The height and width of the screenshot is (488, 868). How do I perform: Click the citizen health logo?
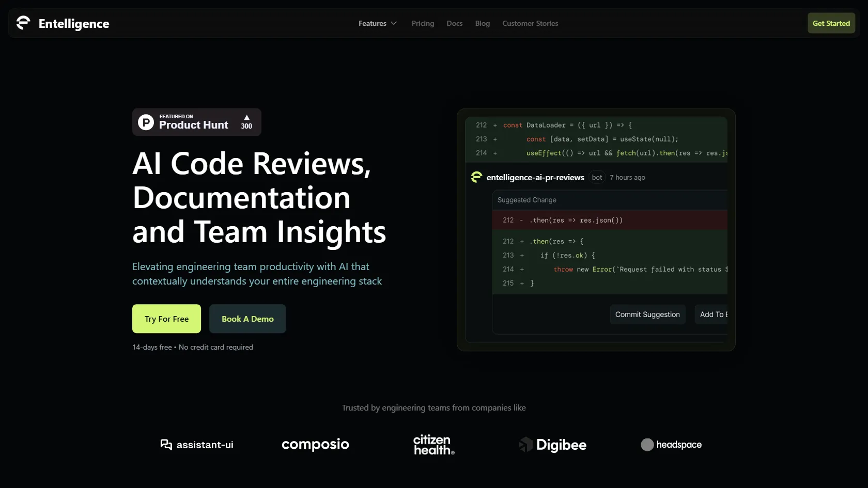434,445
